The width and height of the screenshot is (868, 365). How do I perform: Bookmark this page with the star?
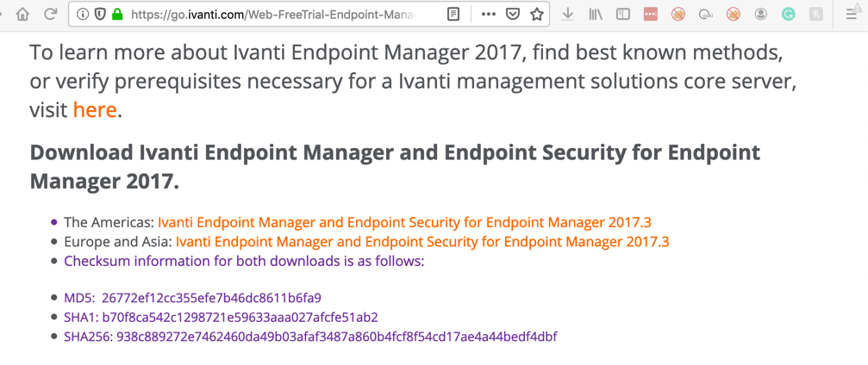536,14
